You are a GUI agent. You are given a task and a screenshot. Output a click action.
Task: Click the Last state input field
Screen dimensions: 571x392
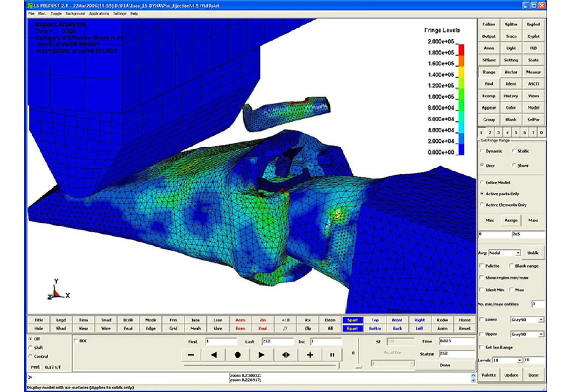[x=277, y=341]
